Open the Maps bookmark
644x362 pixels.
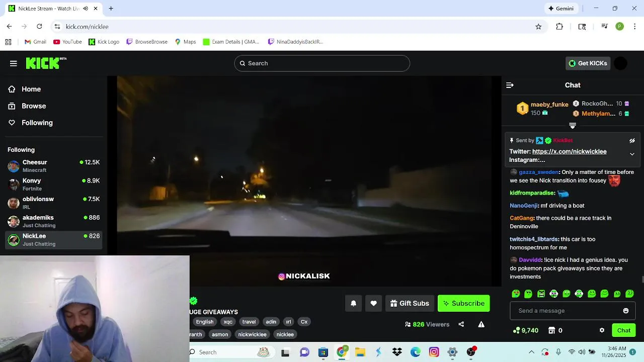pyautogui.click(x=185, y=42)
